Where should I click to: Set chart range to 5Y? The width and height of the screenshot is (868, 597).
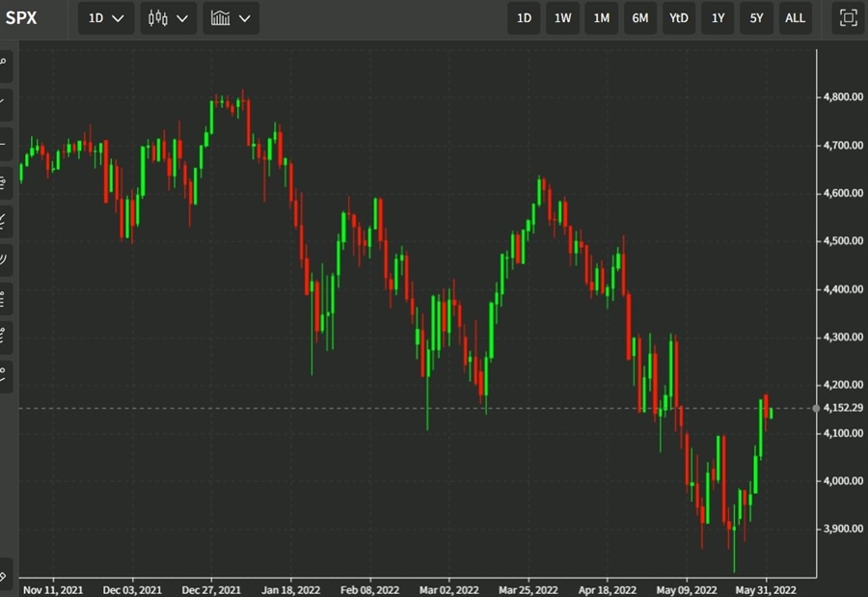(x=756, y=18)
